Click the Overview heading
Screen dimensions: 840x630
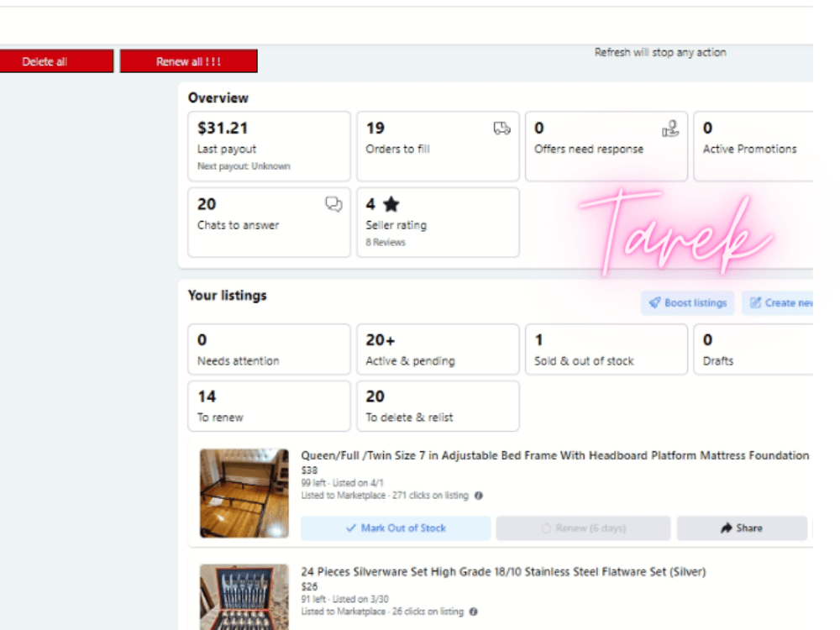(x=218, y=98)
